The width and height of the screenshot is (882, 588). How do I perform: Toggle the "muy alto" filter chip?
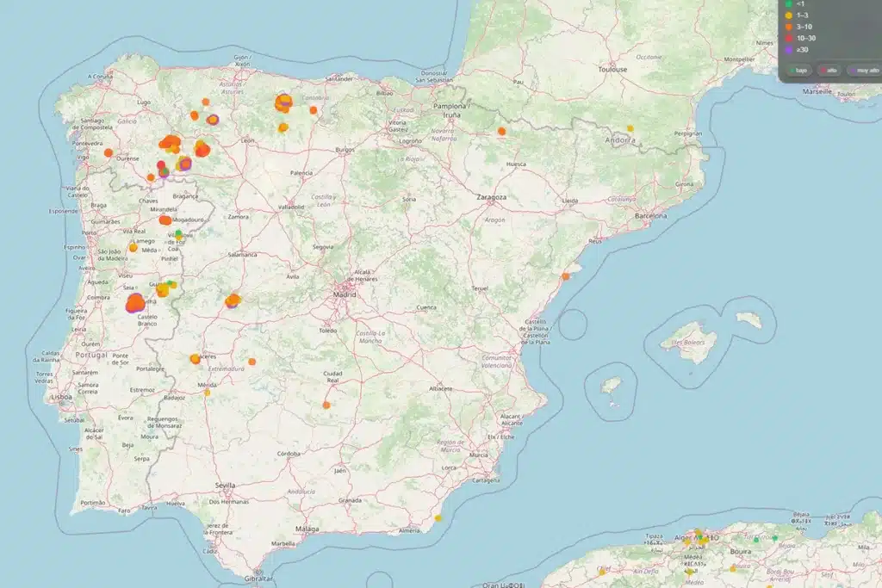(863, 71)
